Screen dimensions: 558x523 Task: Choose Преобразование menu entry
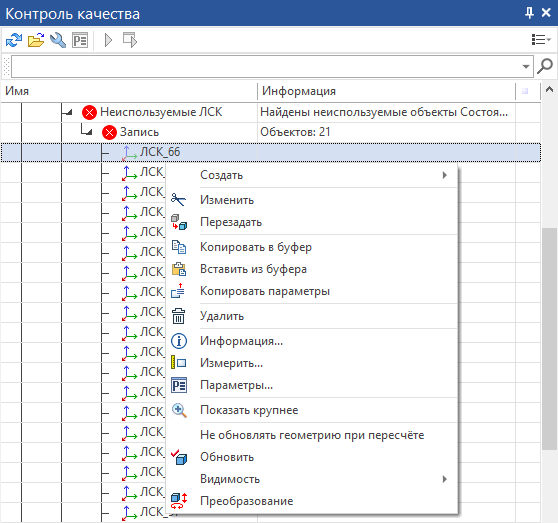311,501
